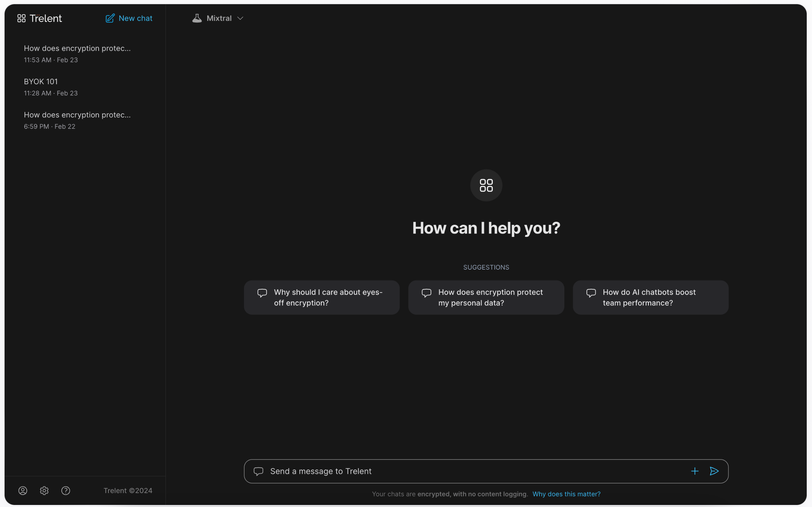
Task: Click the chat bubble icon in message box
Action: tap(258, 471)
